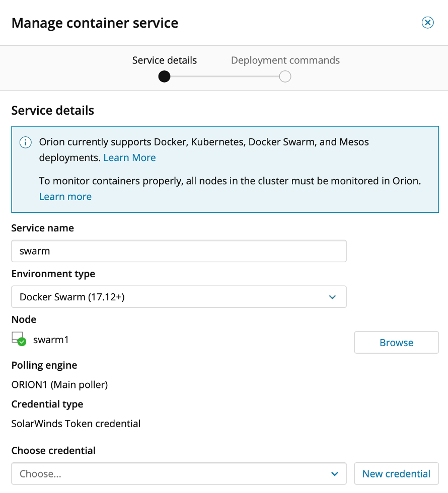Select the Service details step label

click(x=164, y=60)
